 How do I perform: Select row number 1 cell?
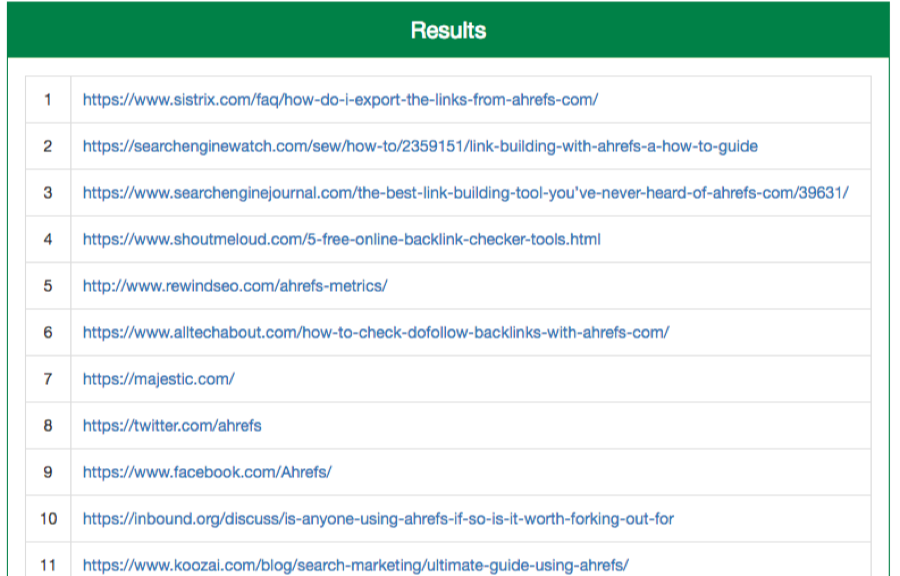point(48,100)
